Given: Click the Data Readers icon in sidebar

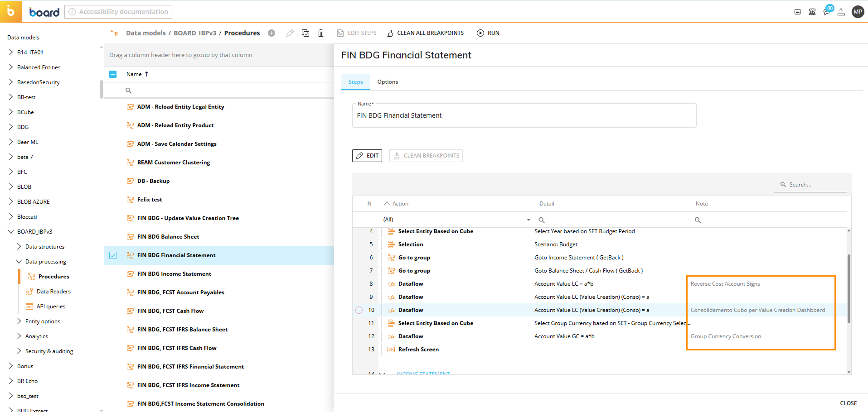Looking at the screenshot, I should click(x=29, y=292).
